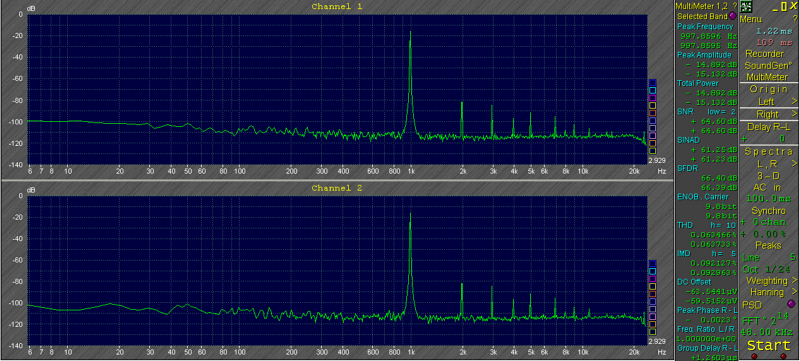Click the left red indicator below Start
The image size is (800, 361).
click(x=754, y=356)
